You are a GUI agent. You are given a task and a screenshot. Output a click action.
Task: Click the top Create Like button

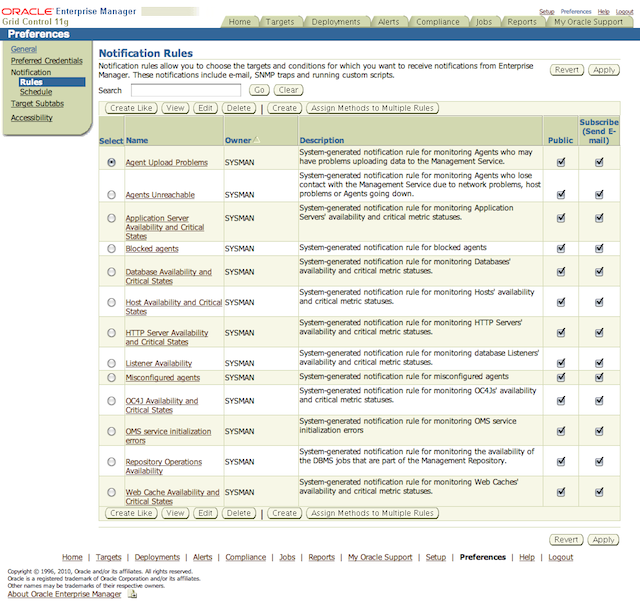pos(131,108)
